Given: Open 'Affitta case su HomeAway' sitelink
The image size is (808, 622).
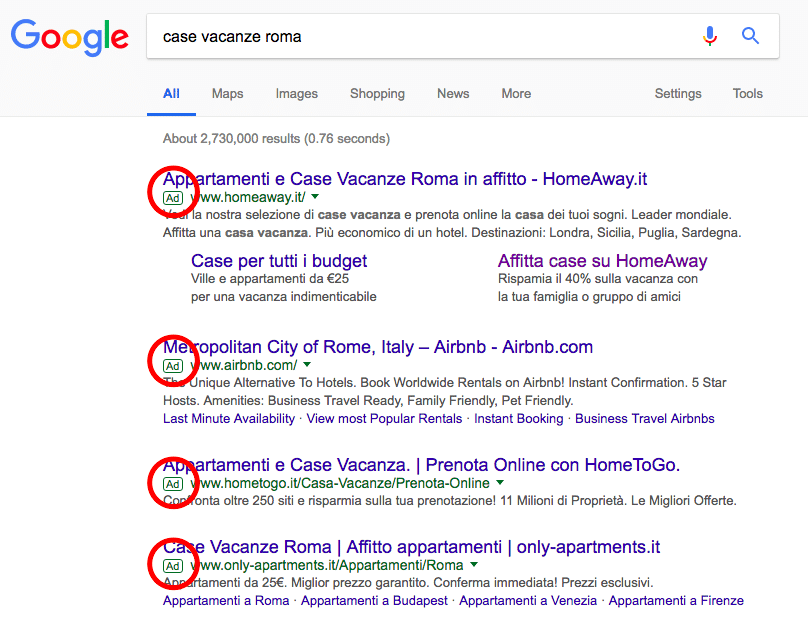Looking at the screenshot, I should pos(602,261).
